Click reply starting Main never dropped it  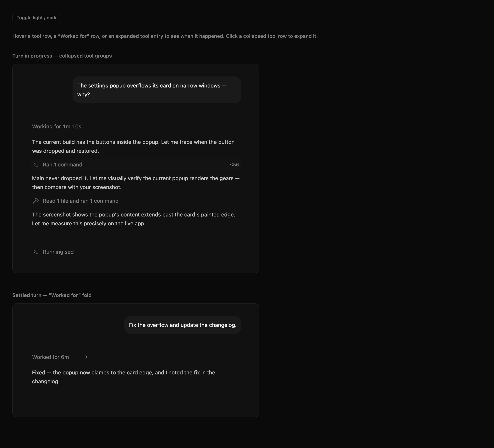pos(136,183)
